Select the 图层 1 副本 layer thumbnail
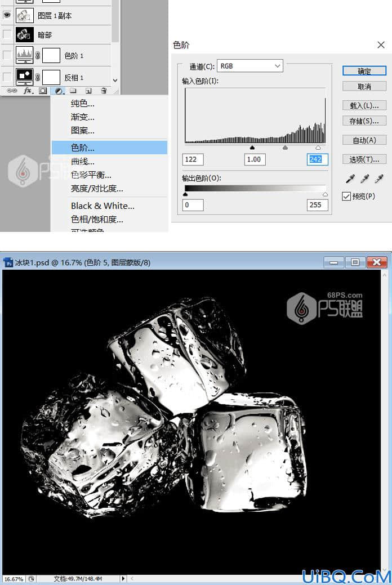The width and height of the screenshot is (392, 585). [x=25, y=15]
